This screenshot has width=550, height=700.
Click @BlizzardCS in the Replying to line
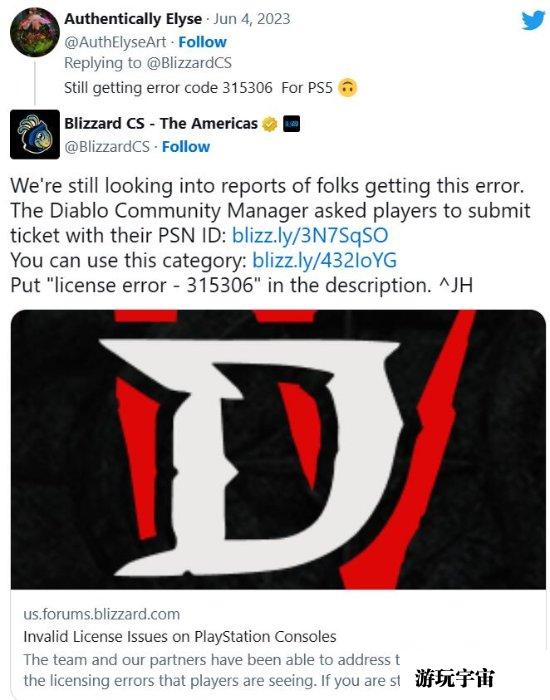189,63
